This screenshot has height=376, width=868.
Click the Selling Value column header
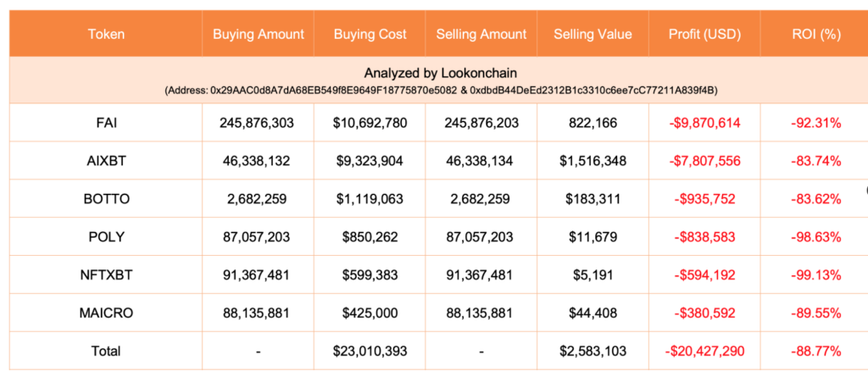pyautogui.click(x=593, y=35)
